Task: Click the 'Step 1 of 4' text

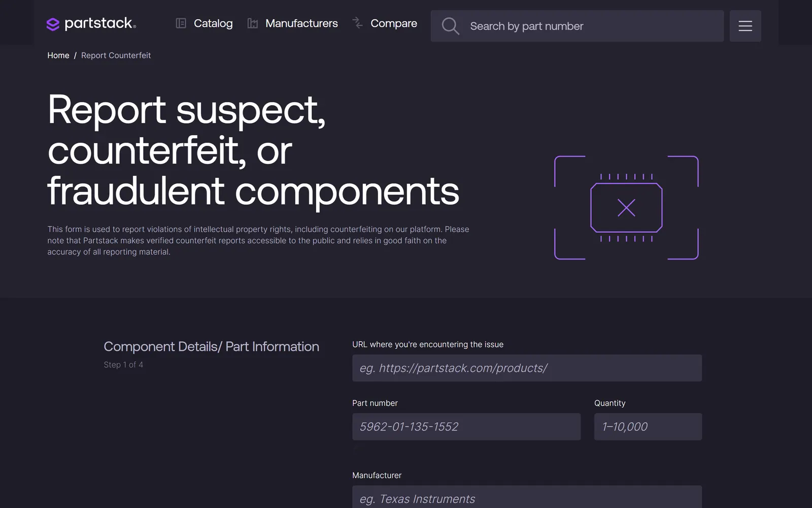Action: point(123,365)
